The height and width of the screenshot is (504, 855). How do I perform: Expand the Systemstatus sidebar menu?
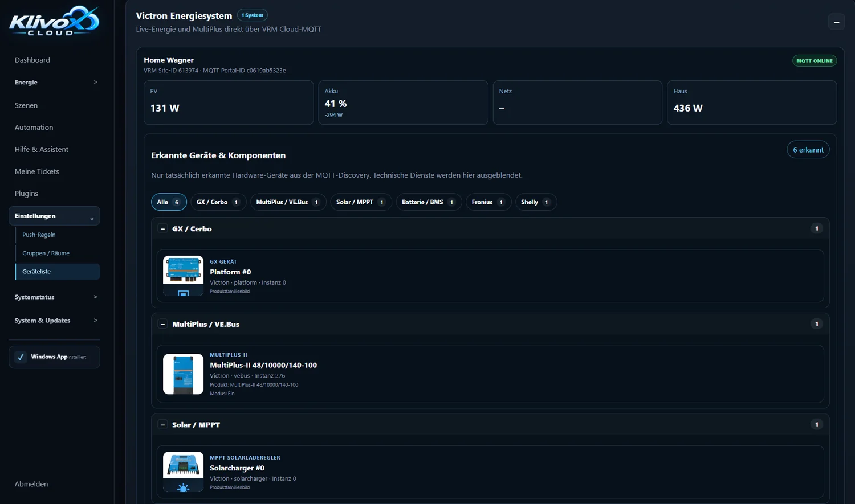coord(54,297)
